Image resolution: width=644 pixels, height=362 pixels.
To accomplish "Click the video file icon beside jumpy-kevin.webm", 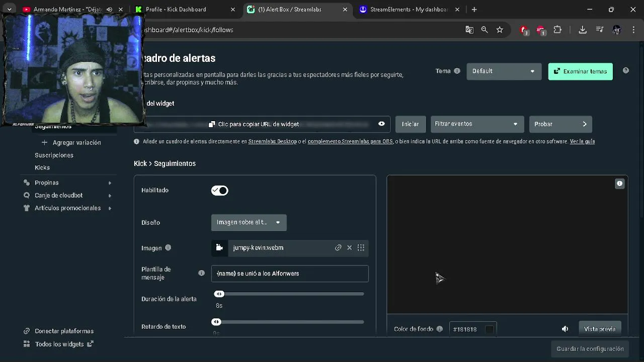I will coord(219,247).
